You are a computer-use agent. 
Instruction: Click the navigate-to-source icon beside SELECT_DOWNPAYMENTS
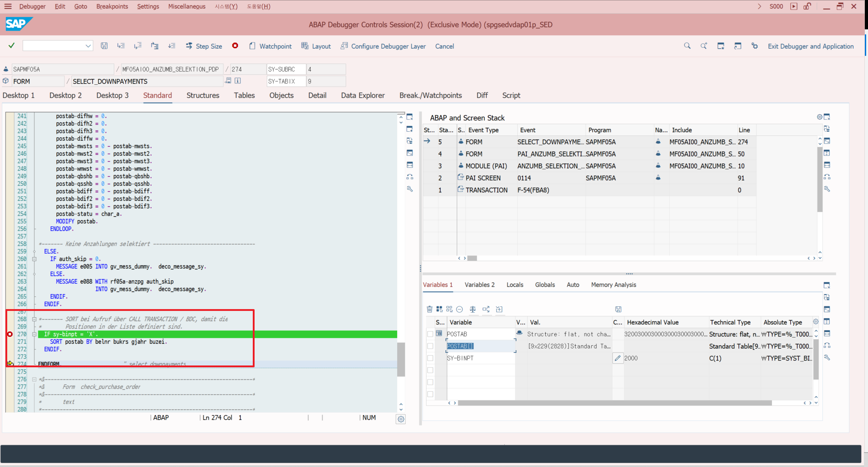click(x=228, y=81)
